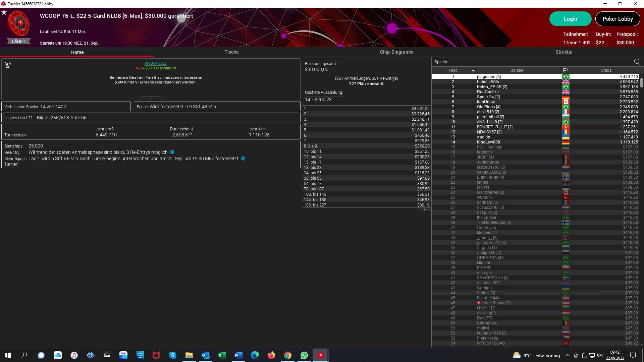This screenshot has height=362, width=644.
Task: Open the Chip-Diagramm tab
Action: coord(396,52)
